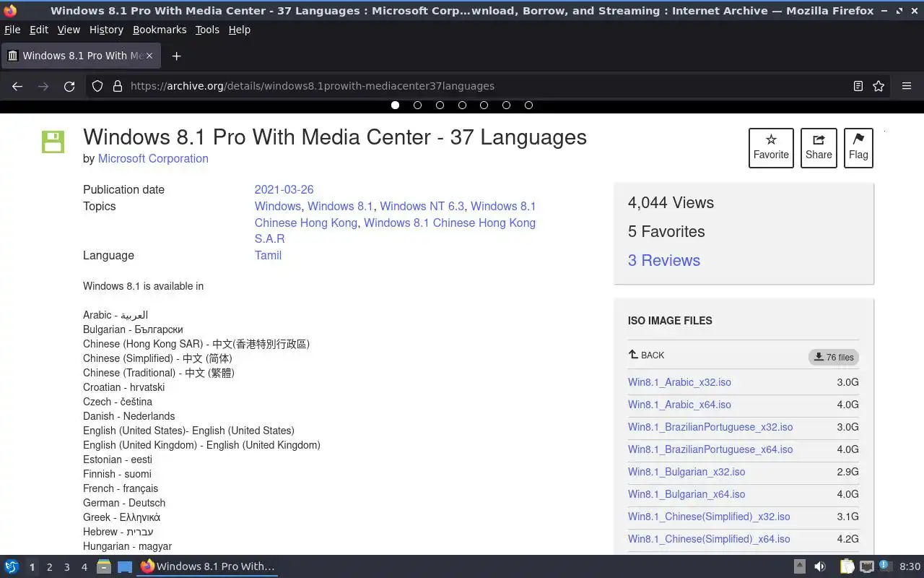
Task: Click the 8:30 clock in taskbar
Action: [910, 566]
